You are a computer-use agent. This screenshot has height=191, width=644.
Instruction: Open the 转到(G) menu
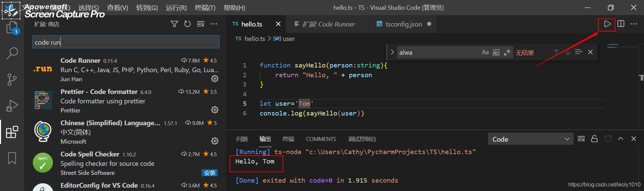tap(147, 7)
